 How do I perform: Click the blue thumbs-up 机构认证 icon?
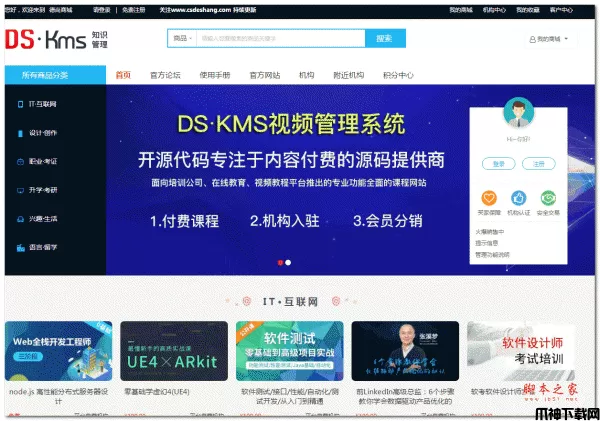518,198
